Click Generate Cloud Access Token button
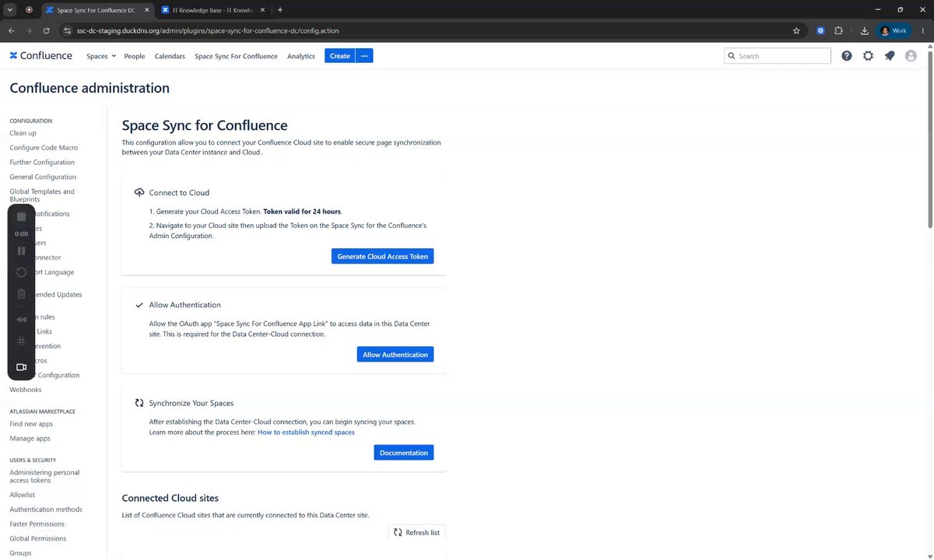This screenshot has height=560, width=934. pos(382,256)
